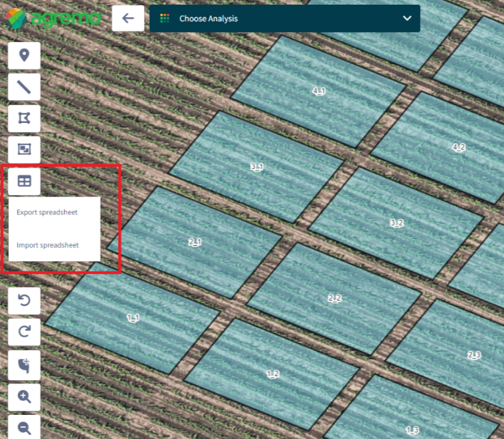This screenshot has height=439, width=504.
Task: Click the Agremo logo
Action: pyautogui.click(x=53, y=19)
